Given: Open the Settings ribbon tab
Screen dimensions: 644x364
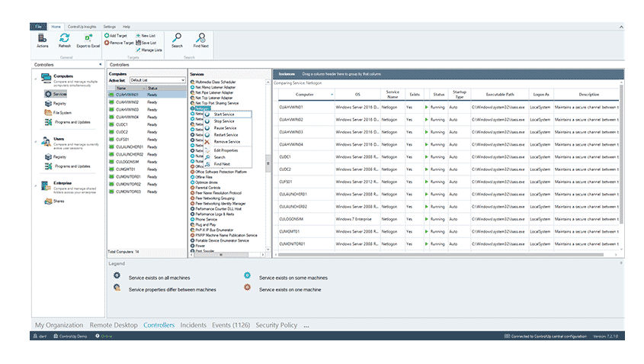Looking at the screenshot, I should click(109, 27).
